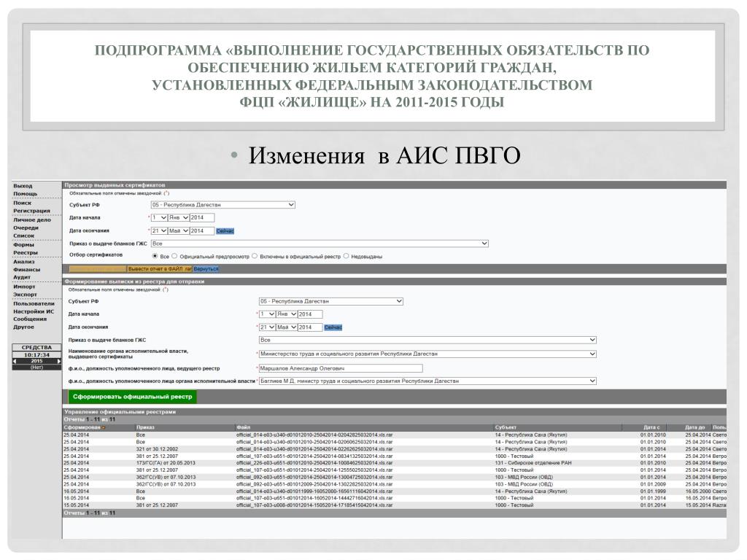Open Баглиев М.Д. authorized person dropdown
The image size is (747, 560).
[427, 381]
